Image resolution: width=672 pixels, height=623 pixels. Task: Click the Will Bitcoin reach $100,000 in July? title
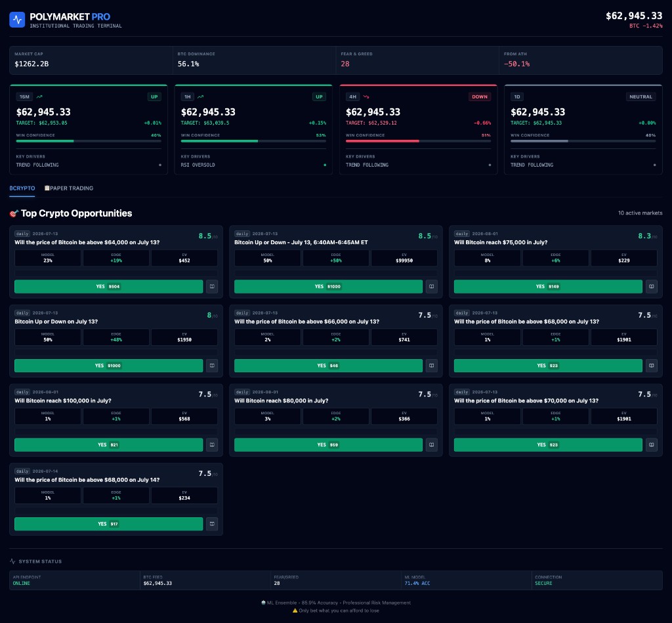(x=63, y=400)
